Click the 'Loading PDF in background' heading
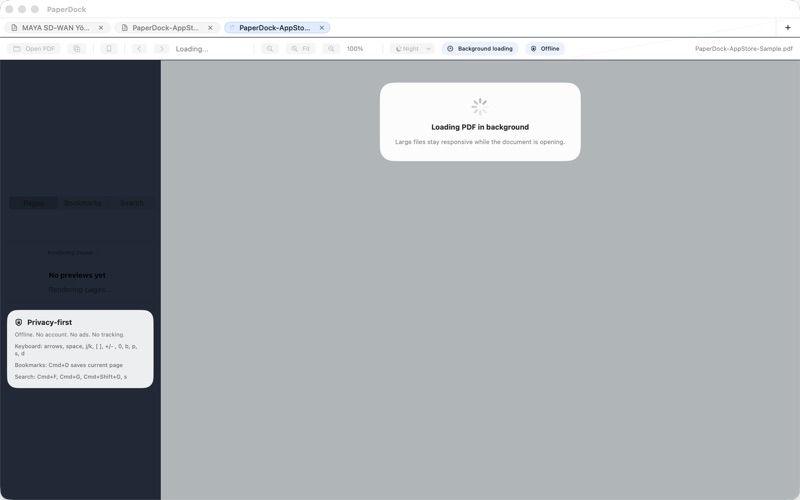The image size is (800, 500). pyautogui.click(x=480, y=127)
